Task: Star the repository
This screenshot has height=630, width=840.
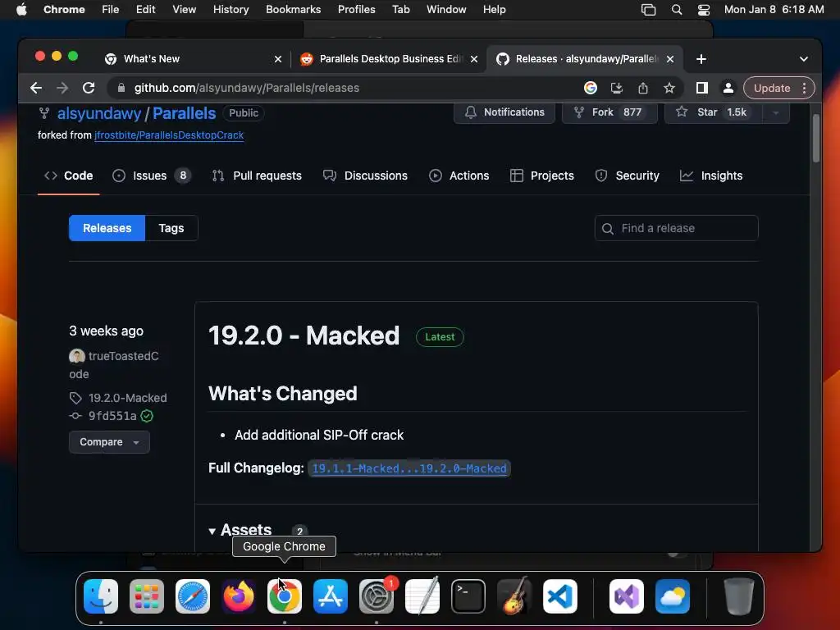Action: click(713, 112)
